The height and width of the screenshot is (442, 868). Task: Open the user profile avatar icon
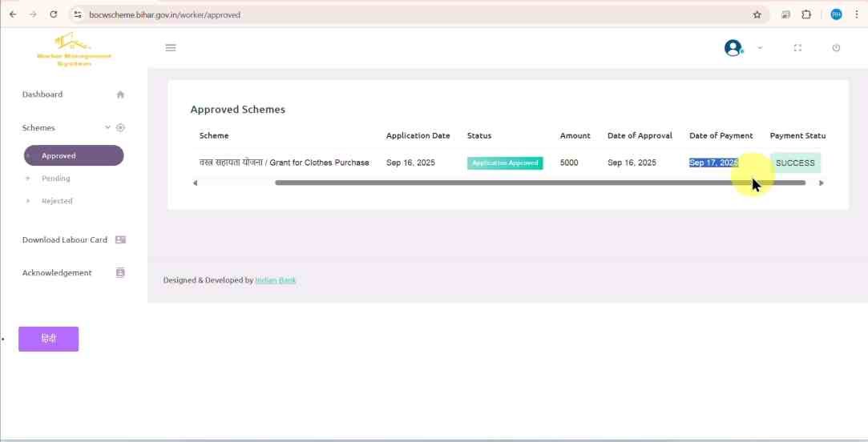pos(733,48)
